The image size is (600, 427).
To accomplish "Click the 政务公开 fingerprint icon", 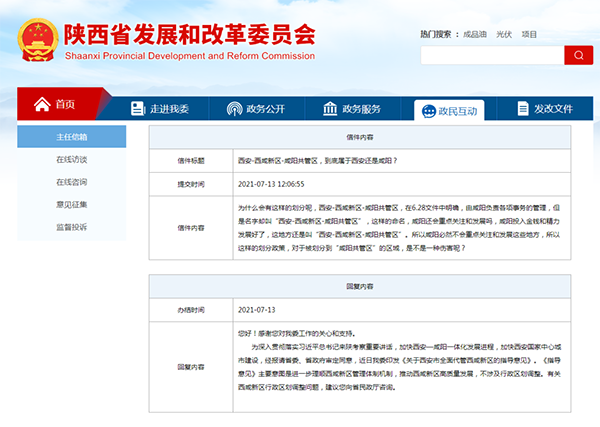I will 234,108.
